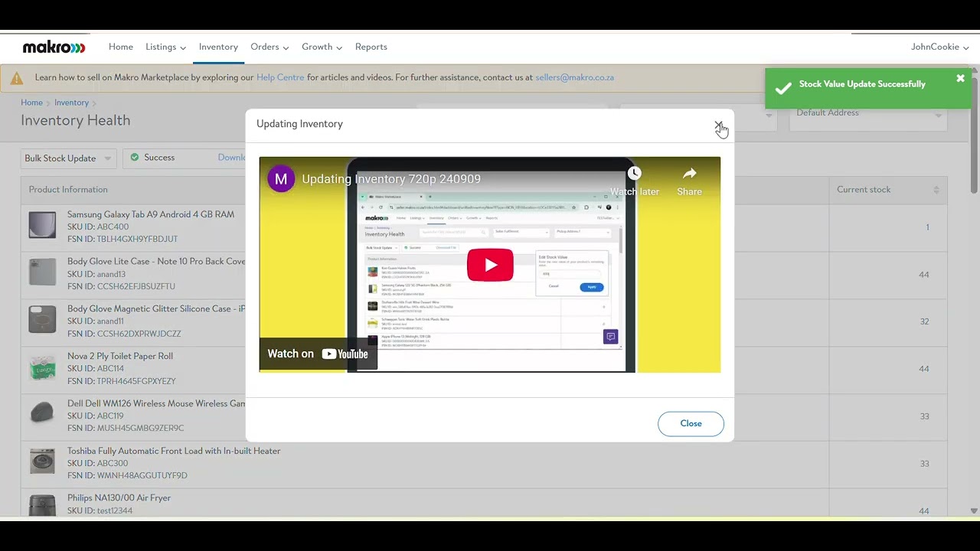Open the Inventory tab

(x=218, y=47)
